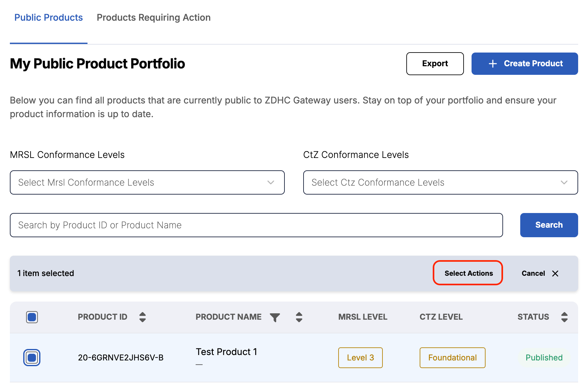Expand MRSL Conformance Levels dropdown
This screenshot has width=588, height=384.
pyautogui.click(x=147, y=182)
